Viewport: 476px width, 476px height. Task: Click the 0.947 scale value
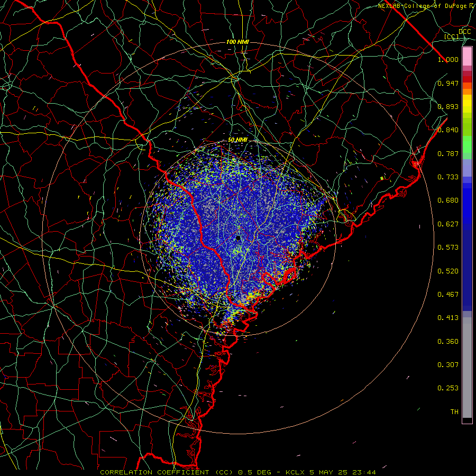(x=448, y=83)
